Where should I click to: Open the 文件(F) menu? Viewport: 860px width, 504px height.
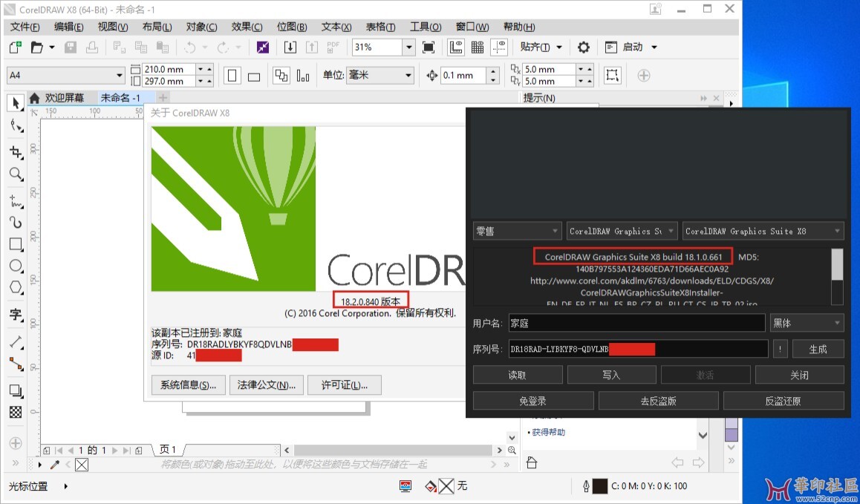click(x=25, y=27)
